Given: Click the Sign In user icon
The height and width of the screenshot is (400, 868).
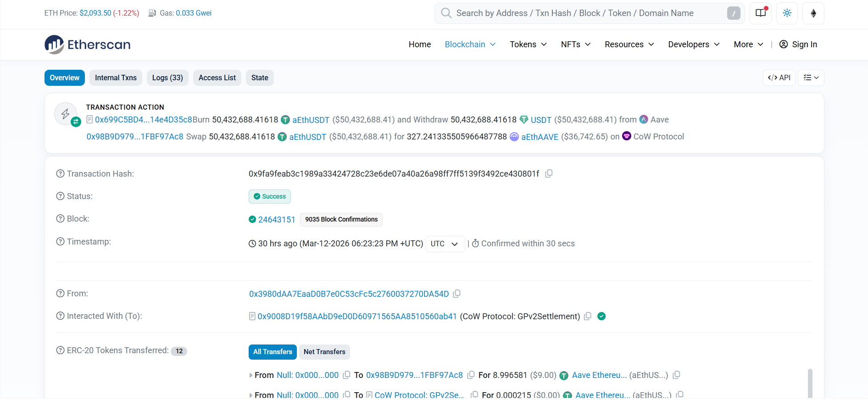Looking at the screenshot, I should pyautogui.click(x=784, y=44).
